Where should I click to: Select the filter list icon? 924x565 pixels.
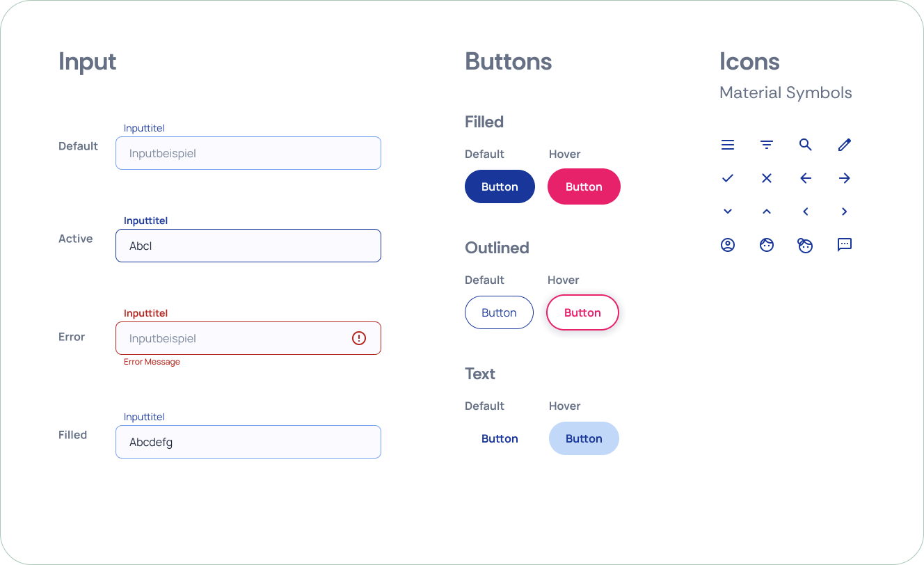click(x=767, y=145)
